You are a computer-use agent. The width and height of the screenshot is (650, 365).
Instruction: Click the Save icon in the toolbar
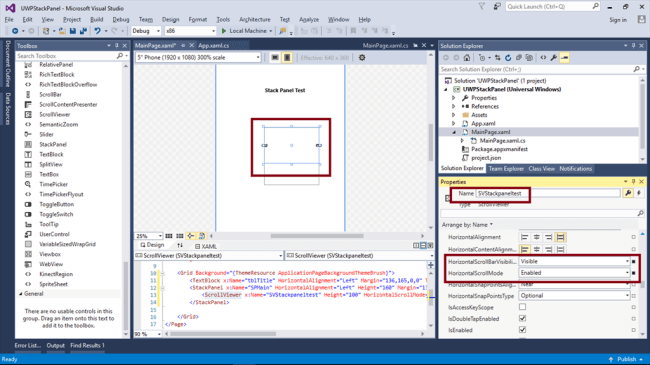73,31
